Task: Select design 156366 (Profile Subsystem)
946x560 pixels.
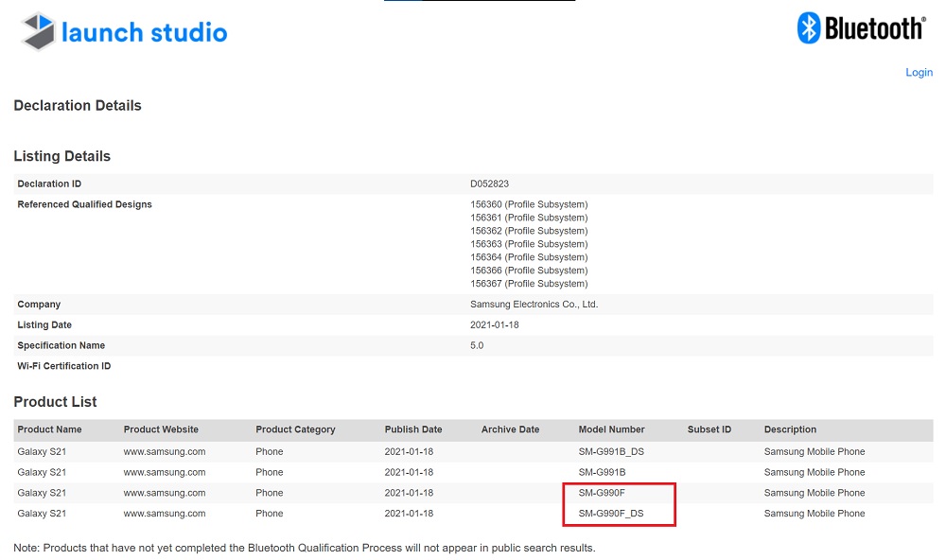Action: click(x=529, y=271)
